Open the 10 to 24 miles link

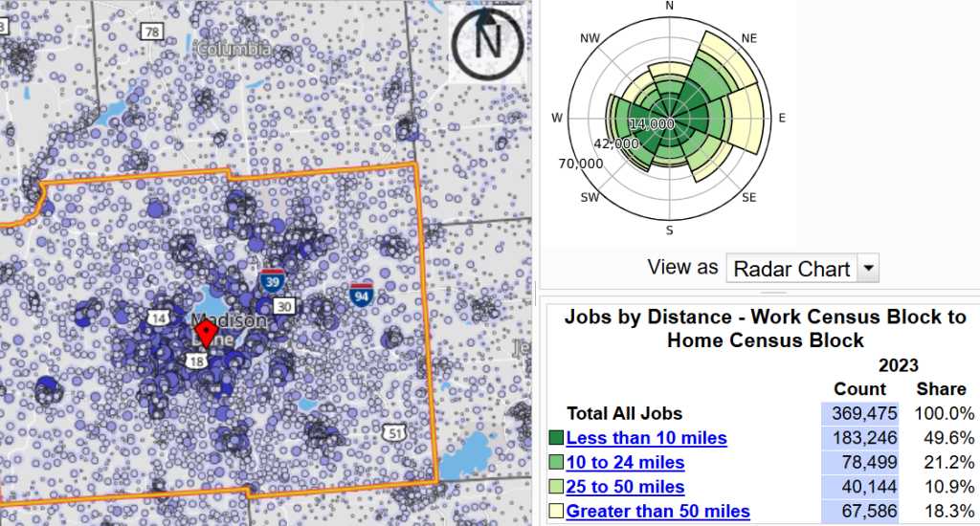tap(625, 463)
